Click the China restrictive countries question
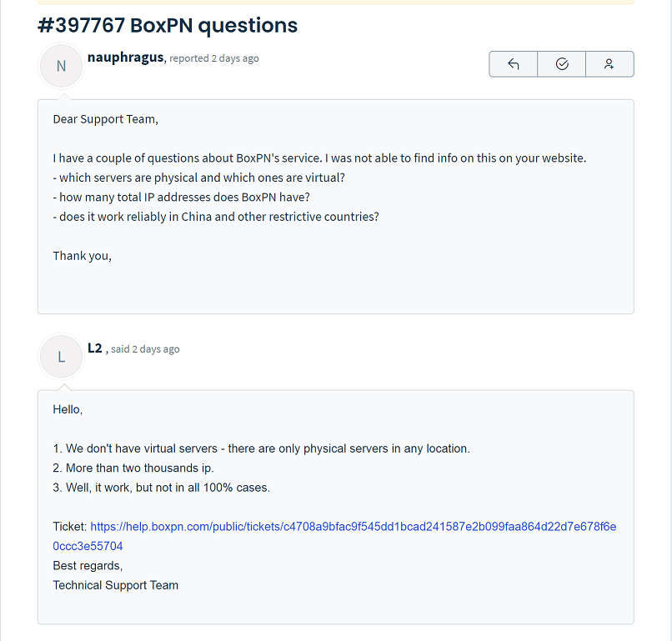The width and height of the screenshot is (672, 641). coord(216,217)
